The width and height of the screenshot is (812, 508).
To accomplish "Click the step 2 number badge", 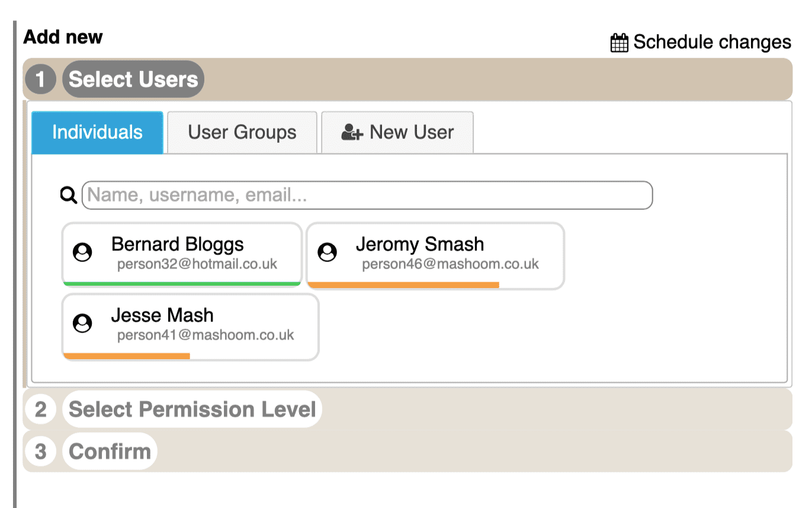I will [40, 409].
